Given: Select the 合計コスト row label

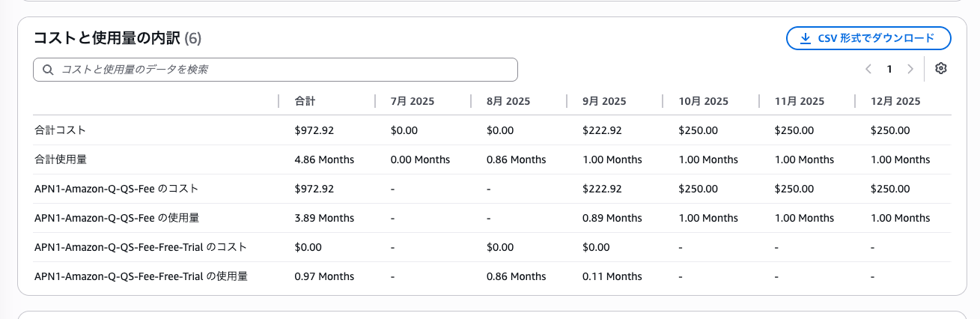Looking at the screenshot, I should 60,130.
